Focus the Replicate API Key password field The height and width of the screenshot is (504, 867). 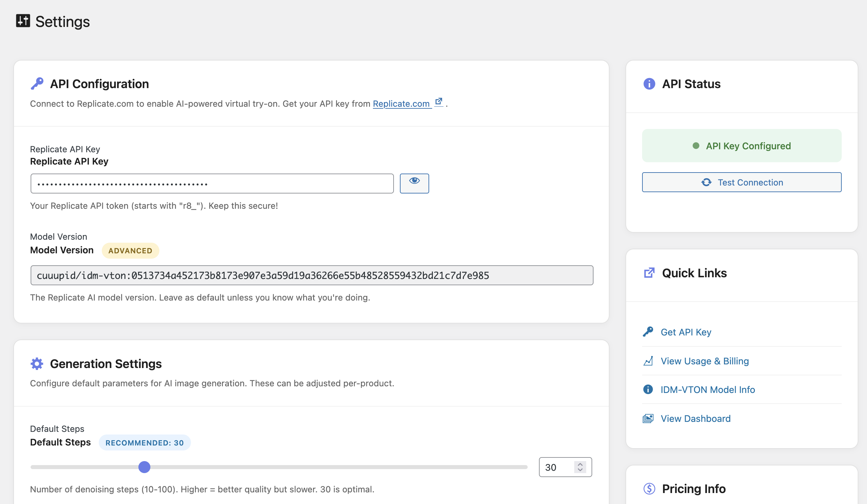212,183
